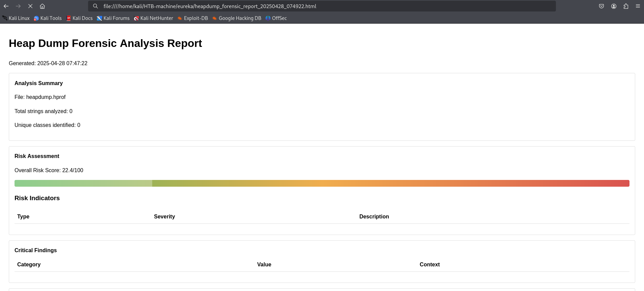Screen dimensions: 644x291
Task: Open the Exploit-DB bookmark
Action: pos(193,18)
